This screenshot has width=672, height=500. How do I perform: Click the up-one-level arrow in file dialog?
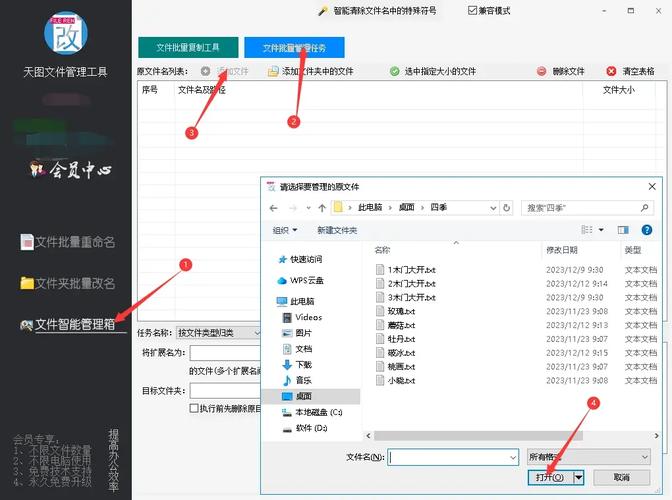click(321, 207)
